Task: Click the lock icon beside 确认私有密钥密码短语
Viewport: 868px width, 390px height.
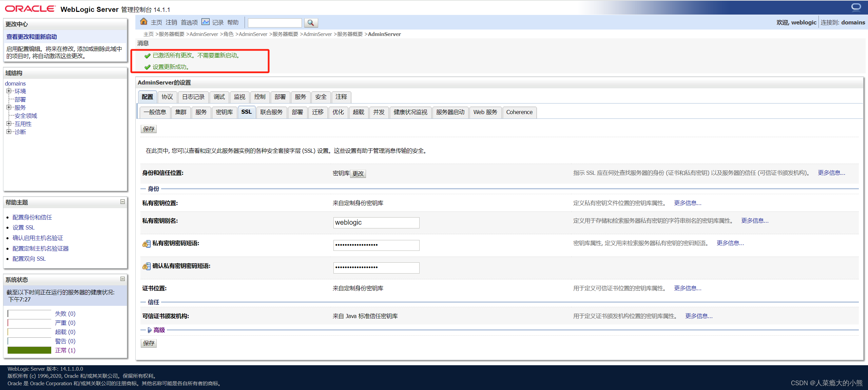Action: (146, 266)
